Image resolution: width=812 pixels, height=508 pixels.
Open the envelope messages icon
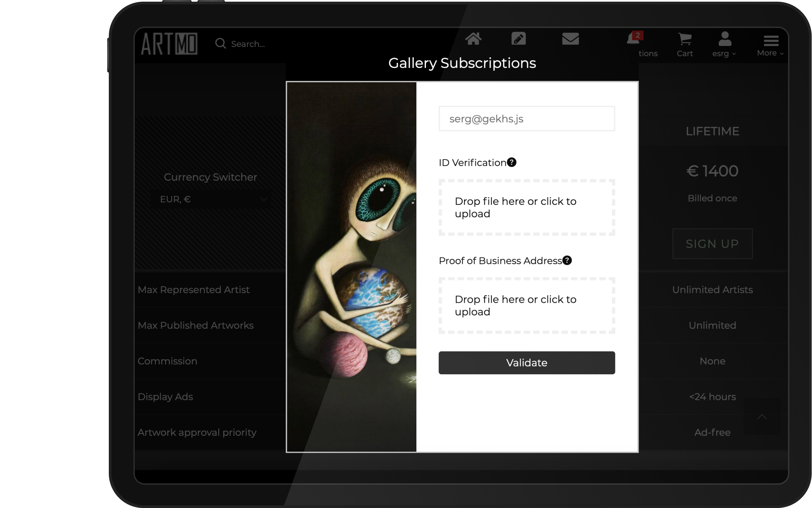click(x=570, y=39)
